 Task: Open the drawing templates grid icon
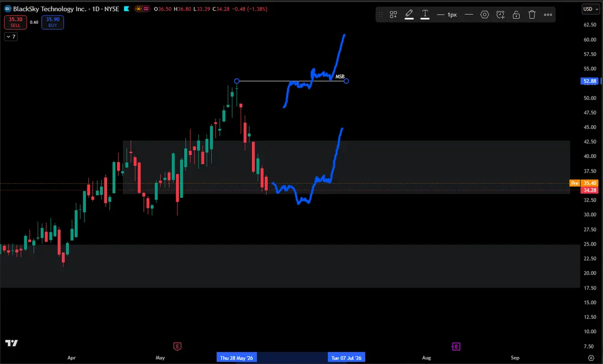tap(393, 15)
